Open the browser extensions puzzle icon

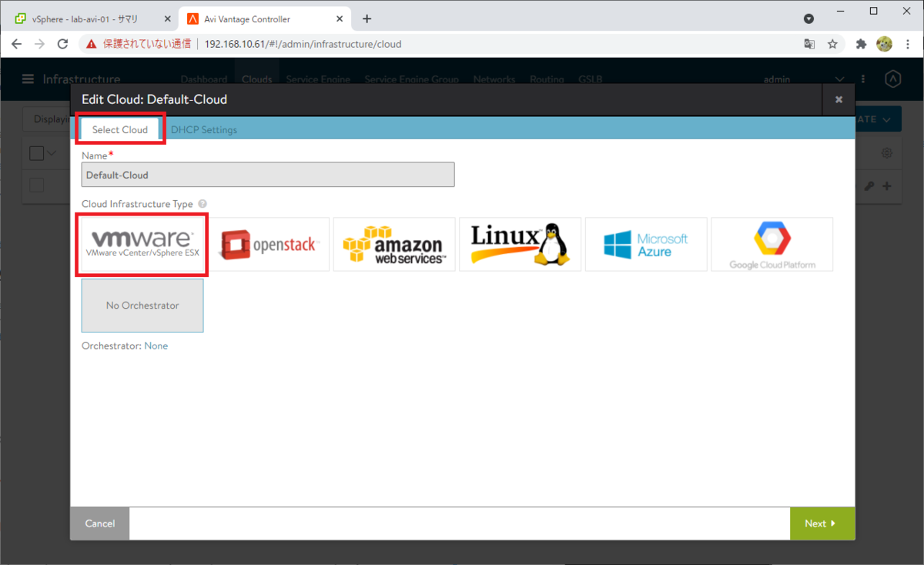tap(861, 44)
